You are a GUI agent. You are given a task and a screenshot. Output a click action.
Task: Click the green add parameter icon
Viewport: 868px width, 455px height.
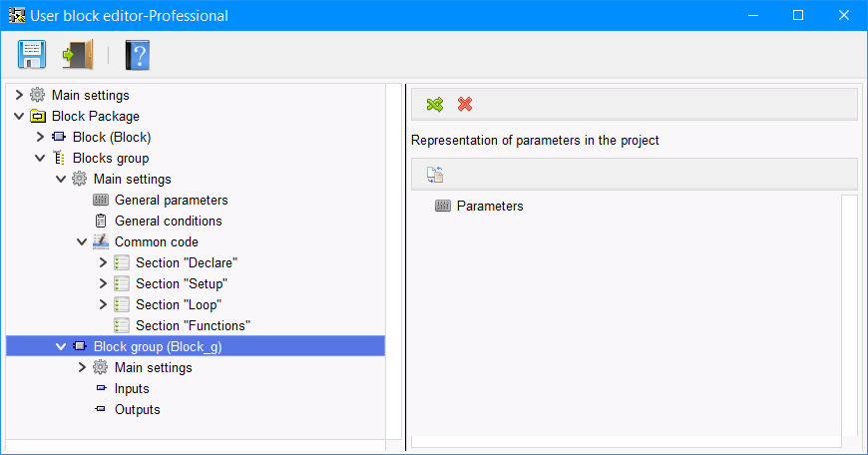click(x=434, y=104)
